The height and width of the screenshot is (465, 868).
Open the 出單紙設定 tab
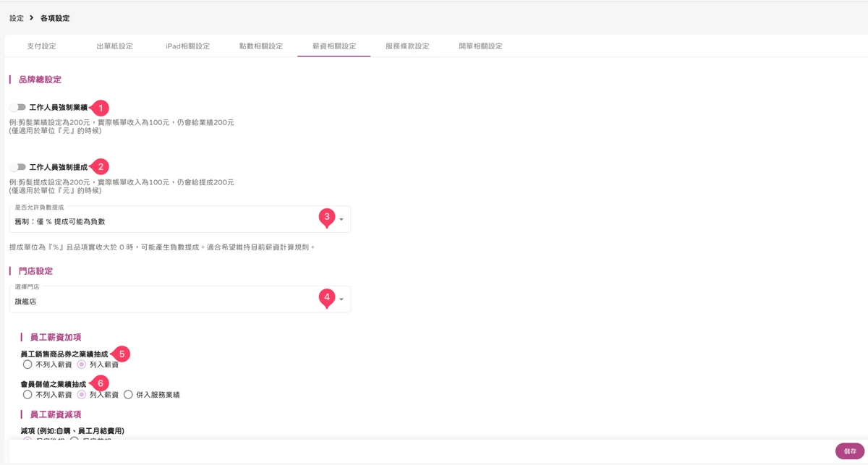[114, 46]
